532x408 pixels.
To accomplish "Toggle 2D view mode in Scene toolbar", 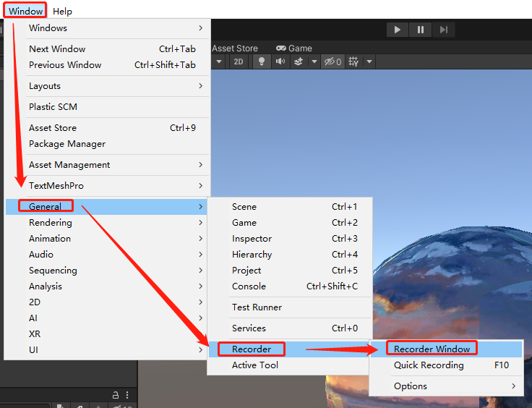I will coord(239,61).
